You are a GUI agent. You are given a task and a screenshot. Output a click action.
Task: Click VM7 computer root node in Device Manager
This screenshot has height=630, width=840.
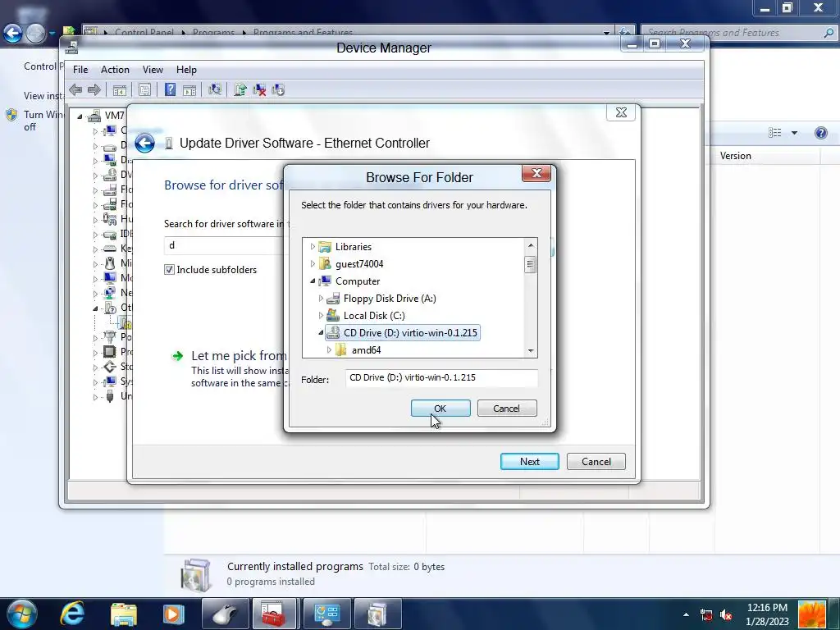[x=114, y=116]
